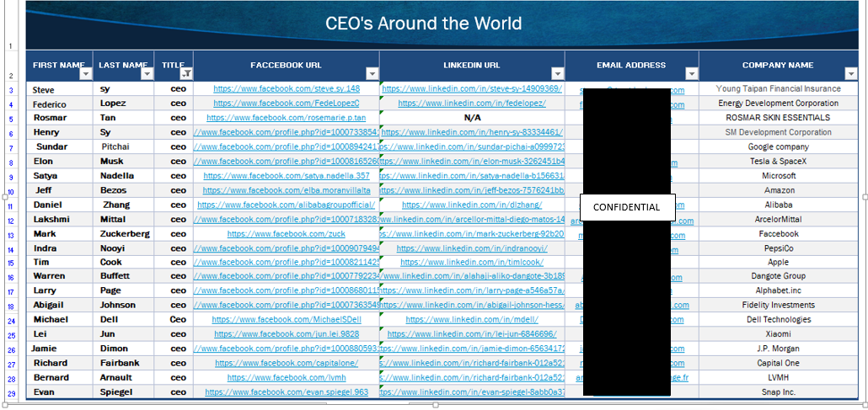Open the rosemarie.p.tan Facebook link
This screenshot has width=868, height=410.
287,117
